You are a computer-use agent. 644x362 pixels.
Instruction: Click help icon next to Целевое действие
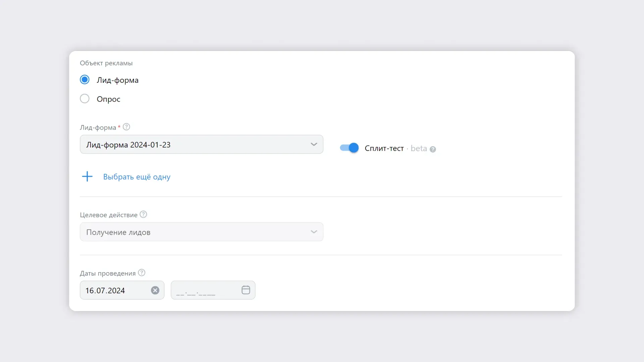pos(143,215)
